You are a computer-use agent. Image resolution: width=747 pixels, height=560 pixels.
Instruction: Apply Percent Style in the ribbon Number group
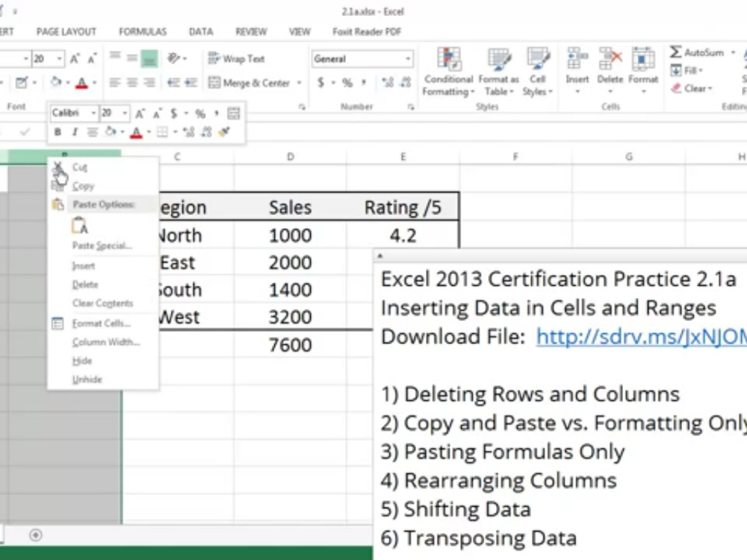coord(347,82)
